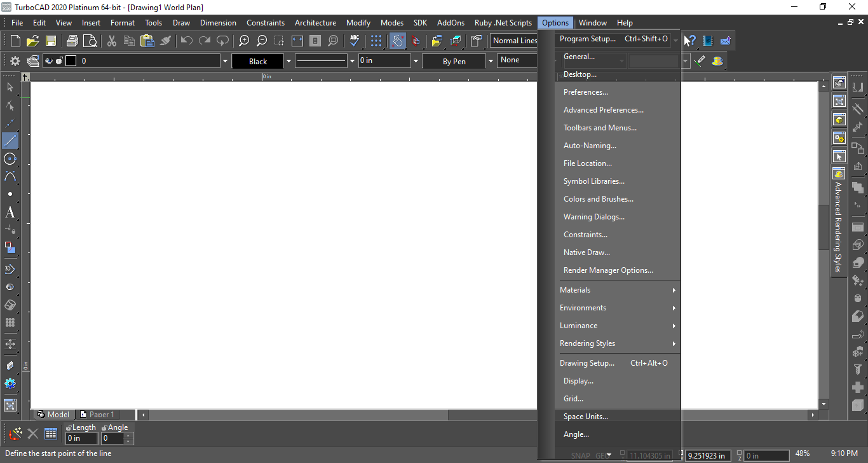Open the Advanced Rendering Styles palette tab

(x=839, y=221)
